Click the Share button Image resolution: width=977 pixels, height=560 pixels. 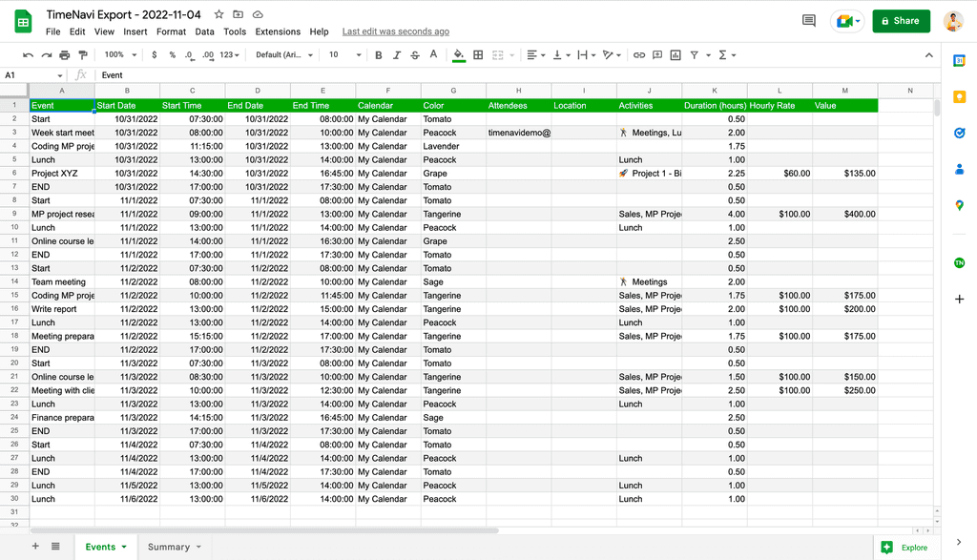click(x=900, y=20)
